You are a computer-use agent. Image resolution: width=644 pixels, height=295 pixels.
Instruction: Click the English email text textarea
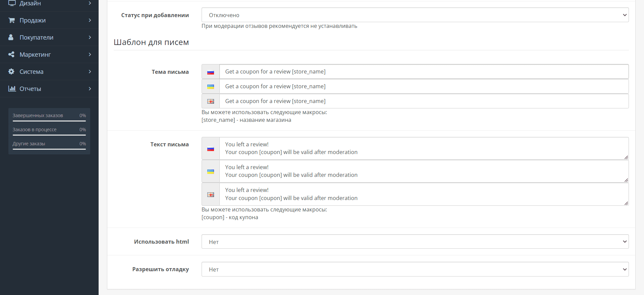[424, 194]
